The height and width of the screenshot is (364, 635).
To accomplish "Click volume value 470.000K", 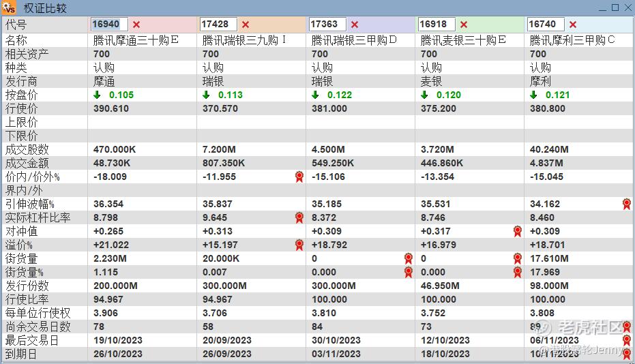I will 115,149.
